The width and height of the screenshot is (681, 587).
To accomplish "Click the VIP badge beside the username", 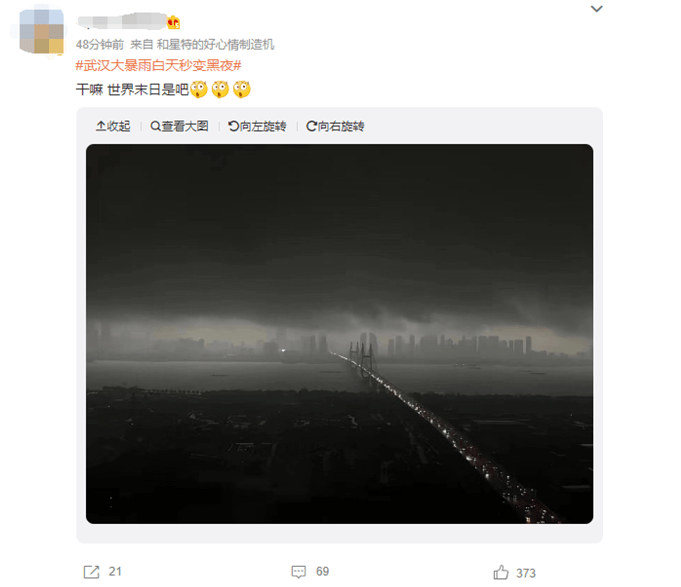I will [x=174, y=22].
